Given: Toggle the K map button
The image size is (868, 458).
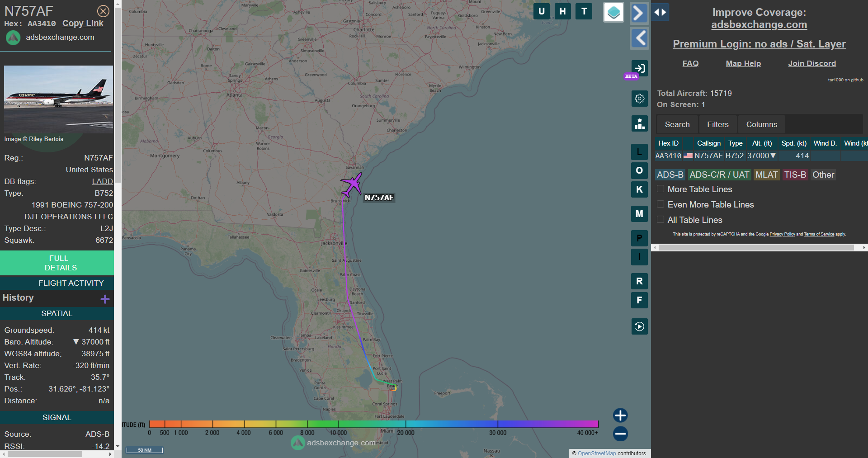Looking at the screenshot, I should coord(639,189).
